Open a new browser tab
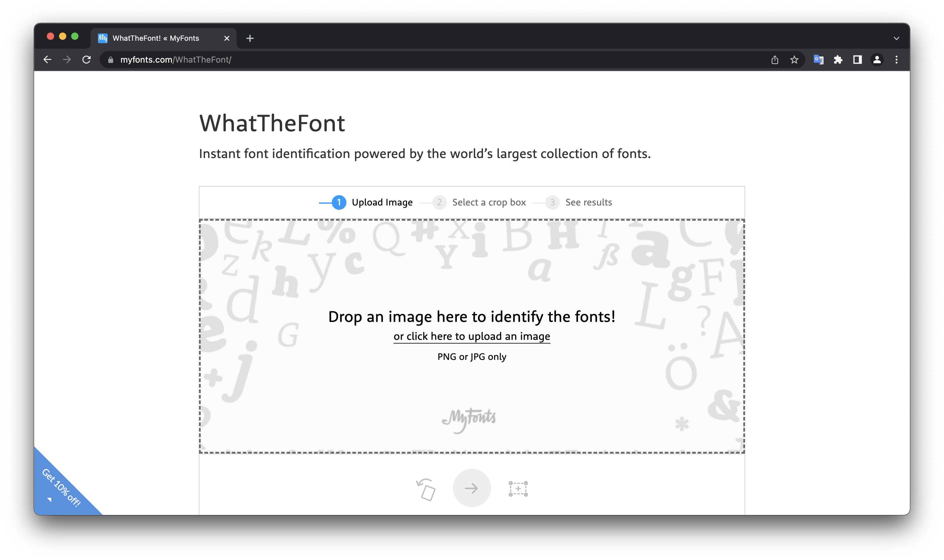Viewport: 944px width, 560px height. click(249, 39)
